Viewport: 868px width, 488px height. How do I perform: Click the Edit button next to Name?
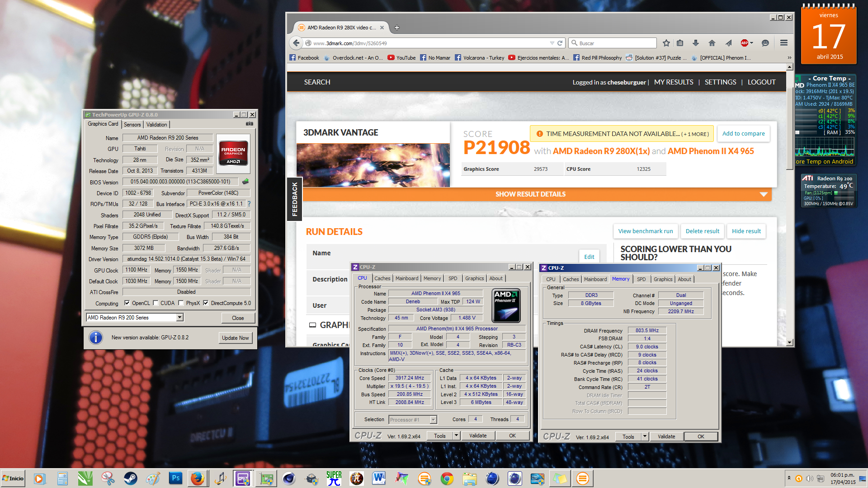click(589, 257)
